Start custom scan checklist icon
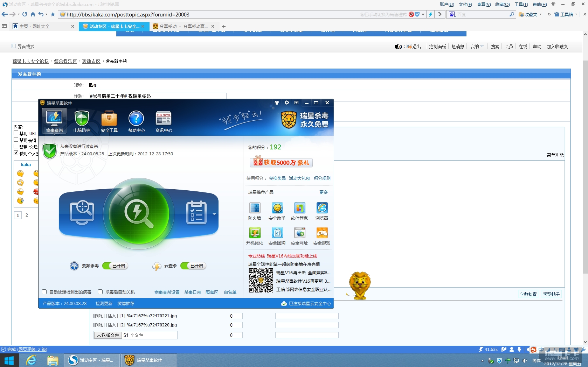 click(196, 212)
